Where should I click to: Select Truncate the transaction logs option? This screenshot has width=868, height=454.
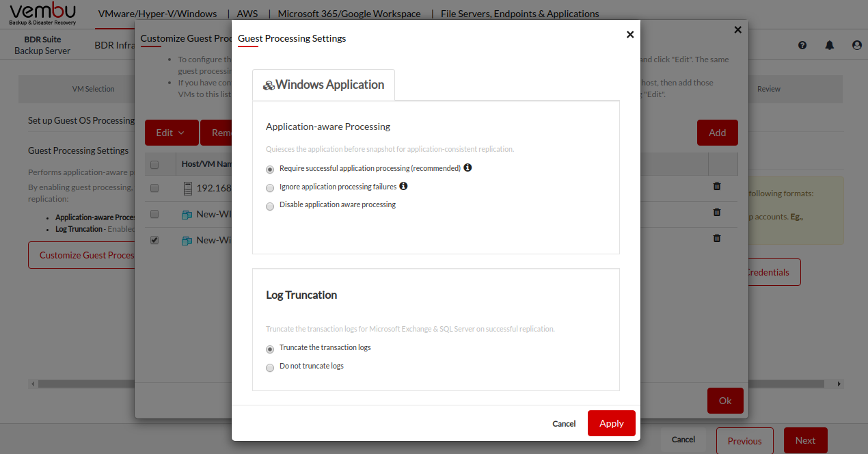click(x=270, y=349)
